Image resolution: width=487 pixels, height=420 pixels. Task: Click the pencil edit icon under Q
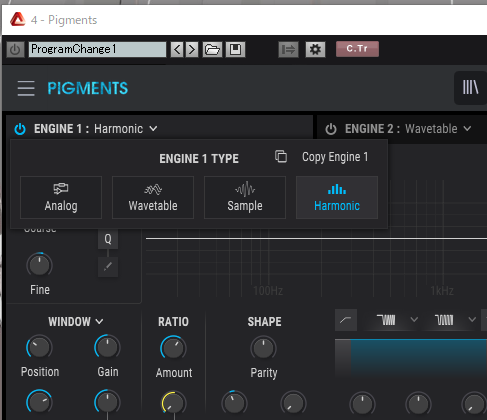[x=108, y=267]
